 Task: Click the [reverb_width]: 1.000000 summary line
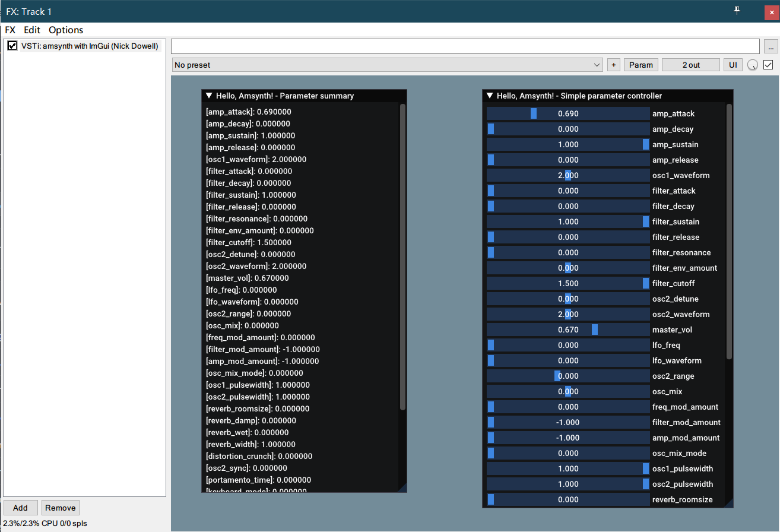(x=250, y=444)
